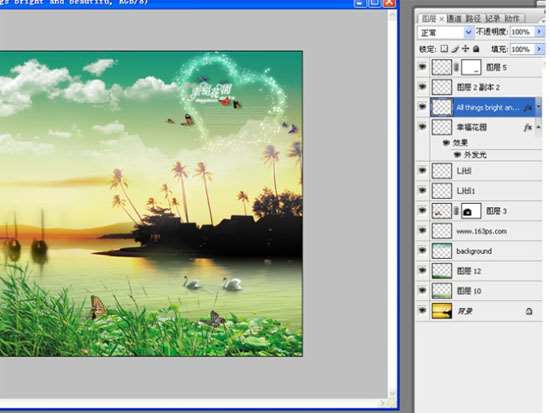Click the lock icon on 背景 layer
Image resolution: width=550 pixels, height=413 pixels.
point(529,311)
